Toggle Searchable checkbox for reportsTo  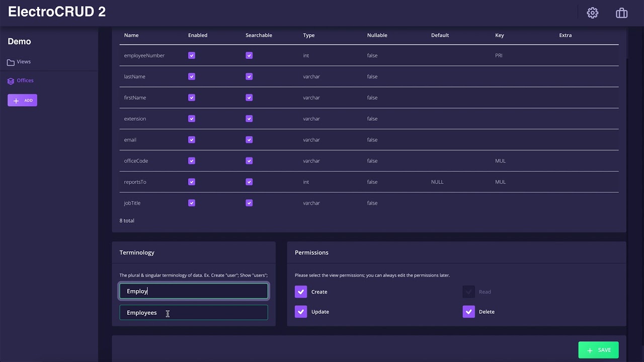tap(249, 182)
